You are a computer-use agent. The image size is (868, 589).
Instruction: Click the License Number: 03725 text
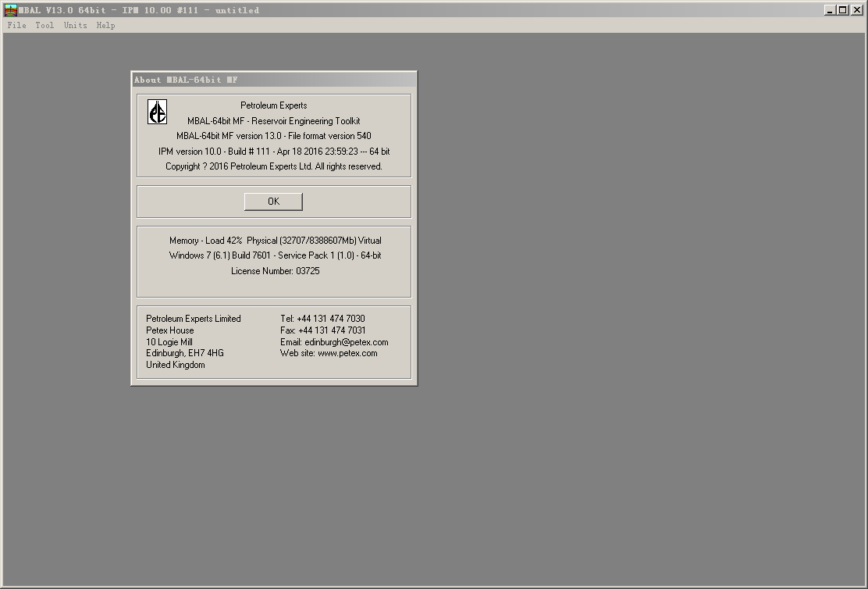pyautogui.click(x=275, y=271)
